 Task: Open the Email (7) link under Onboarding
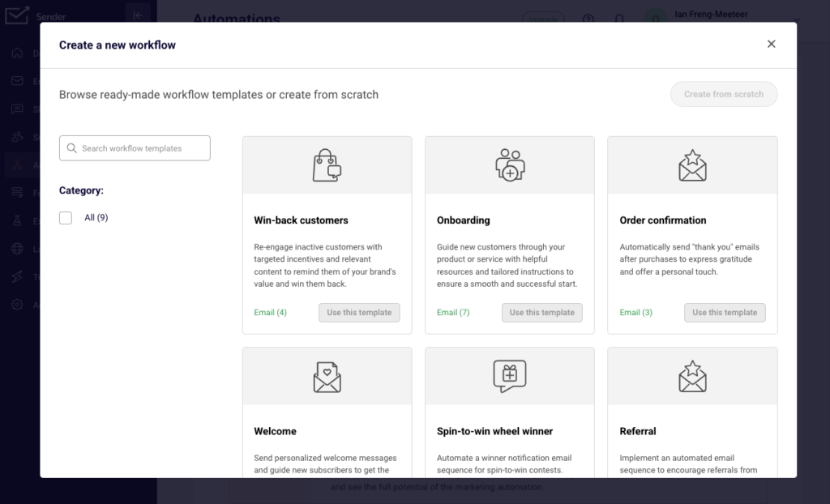pos(453,312)
